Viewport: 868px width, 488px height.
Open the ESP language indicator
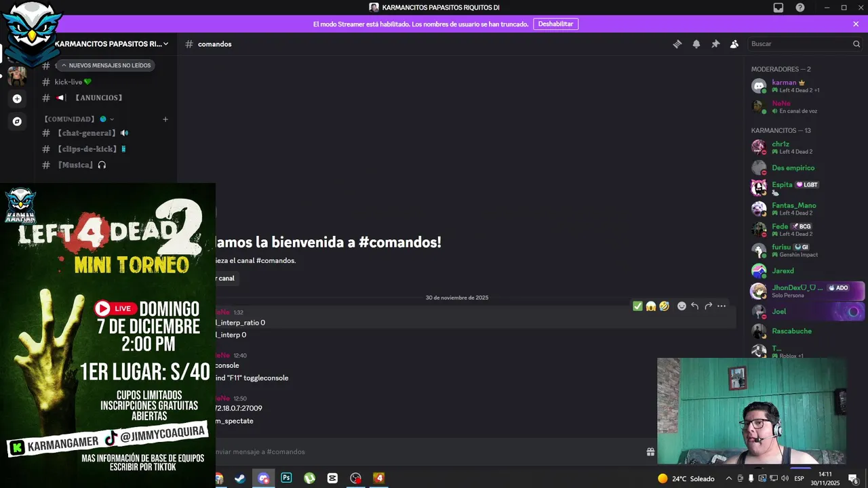click(x=799, y=479)
